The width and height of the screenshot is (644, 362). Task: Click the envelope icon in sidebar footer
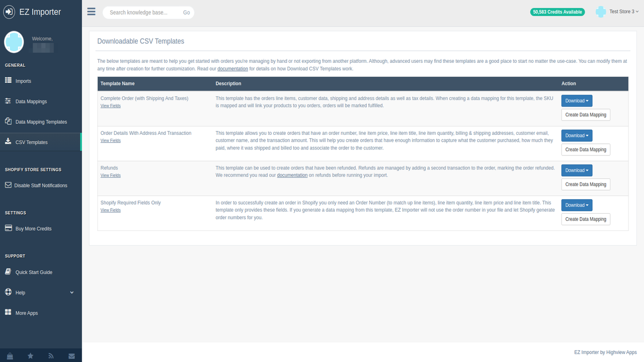point(71,356)
